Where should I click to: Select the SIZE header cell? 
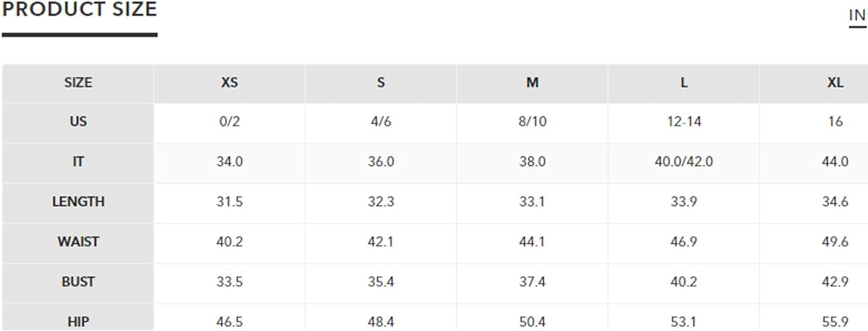[78, 83]
